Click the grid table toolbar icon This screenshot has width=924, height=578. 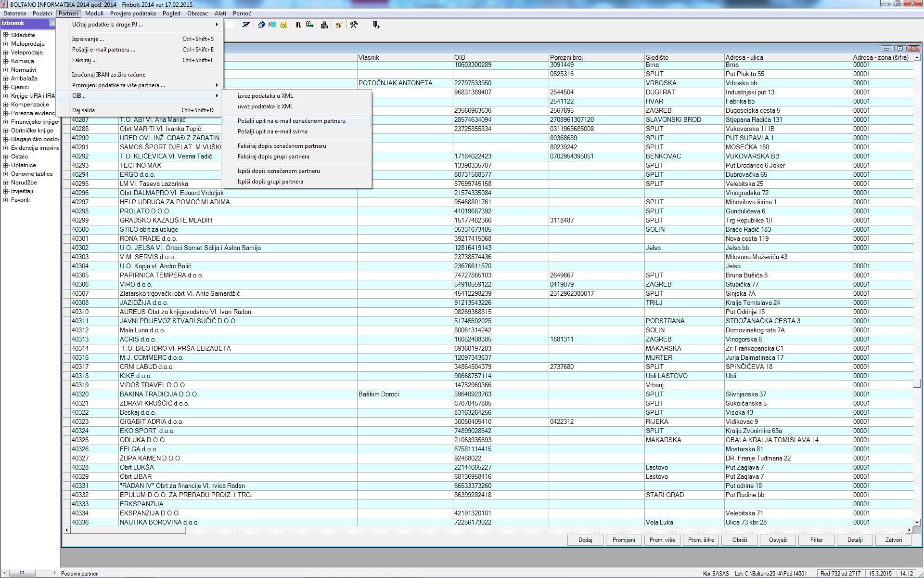pos(309,25)
